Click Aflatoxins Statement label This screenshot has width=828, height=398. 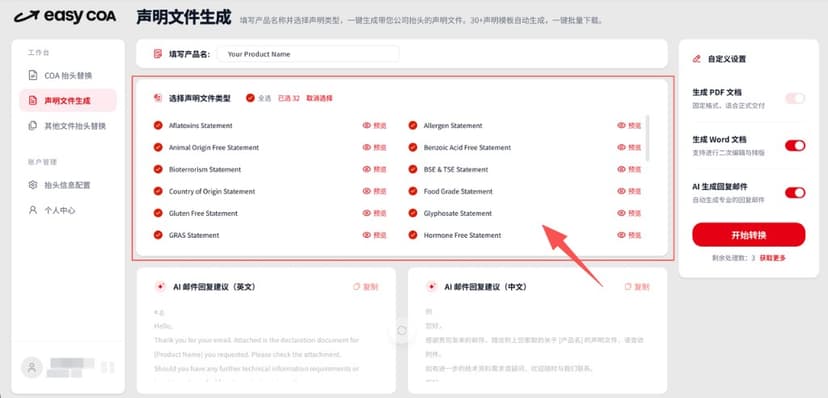coord(201,126)
